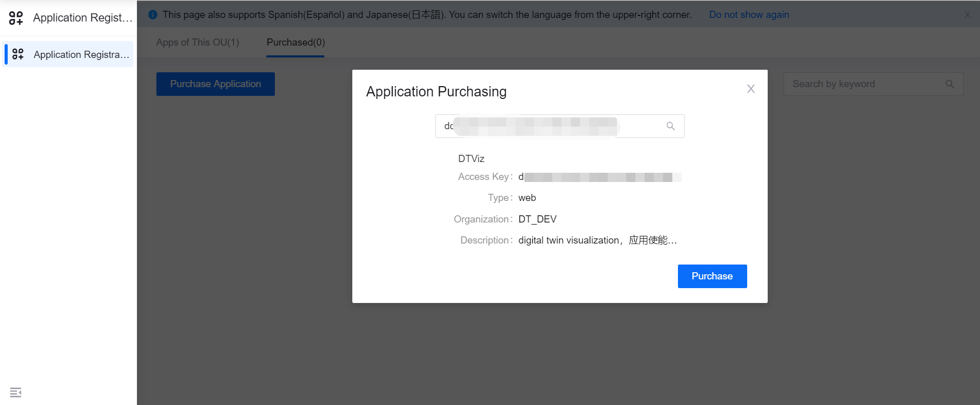The width and height of the screenshot is (980, 405).
Task: Click the Type value web
Action: 527,198
